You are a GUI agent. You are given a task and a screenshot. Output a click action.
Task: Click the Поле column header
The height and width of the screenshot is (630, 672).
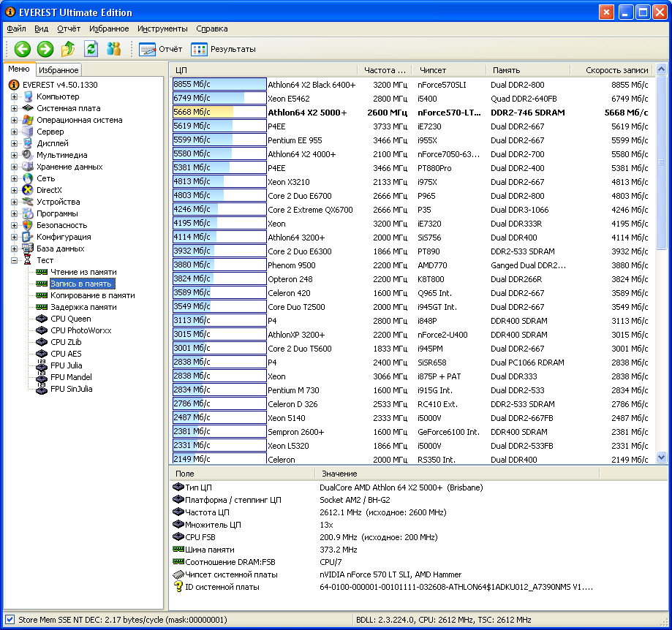242,474
